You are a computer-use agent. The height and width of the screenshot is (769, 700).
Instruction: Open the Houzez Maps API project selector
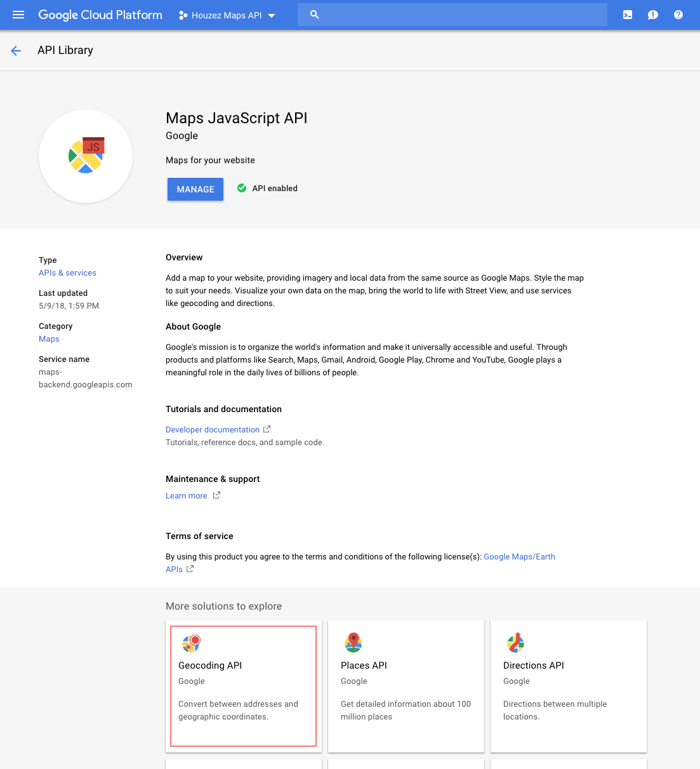227,15
